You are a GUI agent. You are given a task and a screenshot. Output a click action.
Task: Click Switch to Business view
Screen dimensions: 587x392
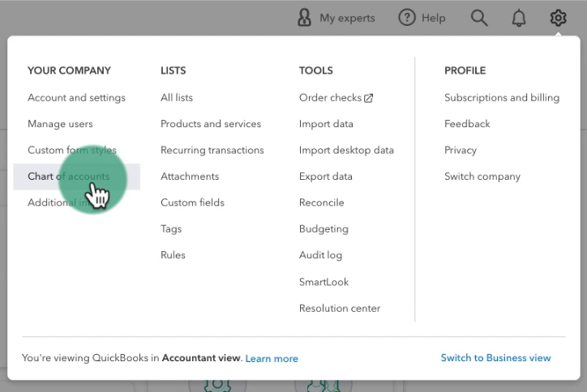point(495,358)
